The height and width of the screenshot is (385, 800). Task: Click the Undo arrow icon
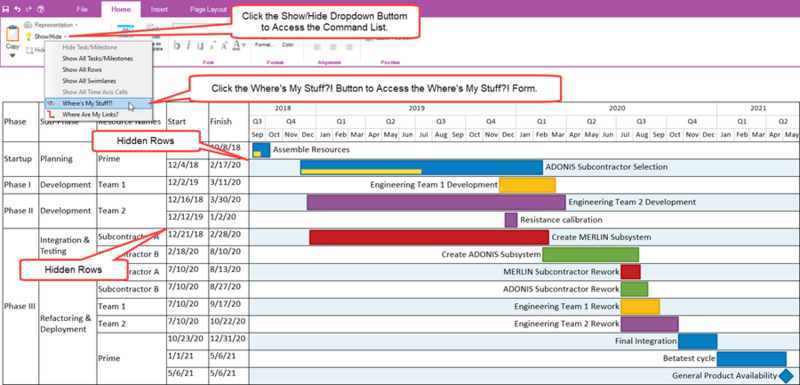[x=17, y=9]
